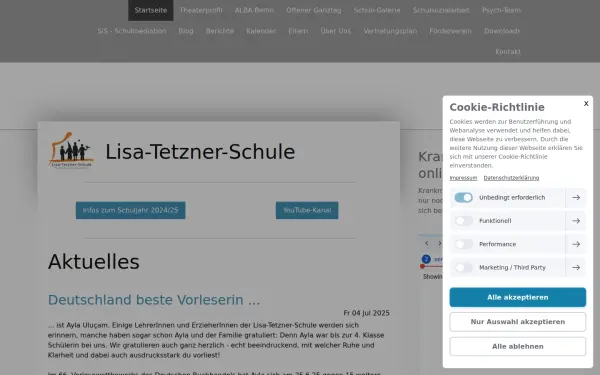Open SiS - Schulmediation menu item
This screenshot has height=375, width=600.
point(132,31)
